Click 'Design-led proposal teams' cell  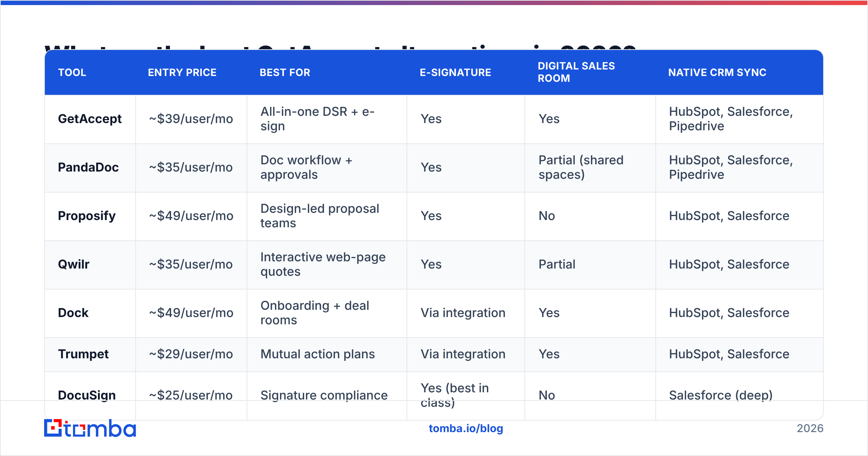coord(327,216)
